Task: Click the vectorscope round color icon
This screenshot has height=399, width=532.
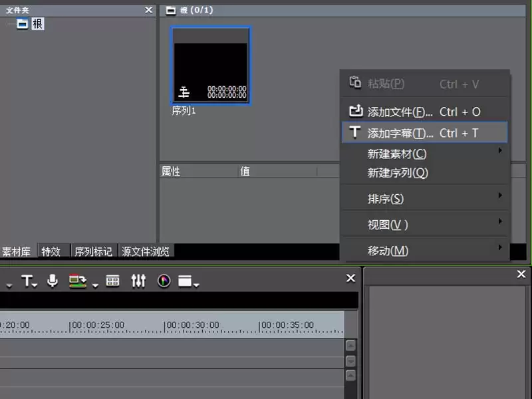Action: (164, 281)
